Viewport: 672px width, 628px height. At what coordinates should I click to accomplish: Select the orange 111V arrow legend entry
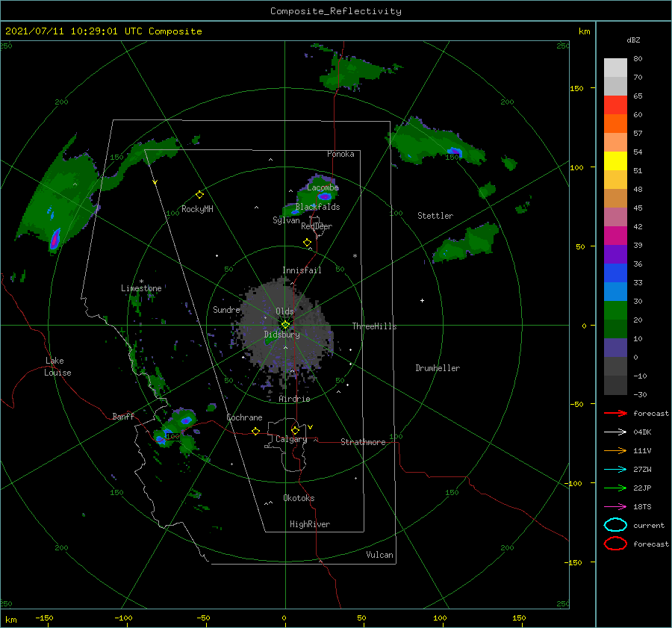615,450
